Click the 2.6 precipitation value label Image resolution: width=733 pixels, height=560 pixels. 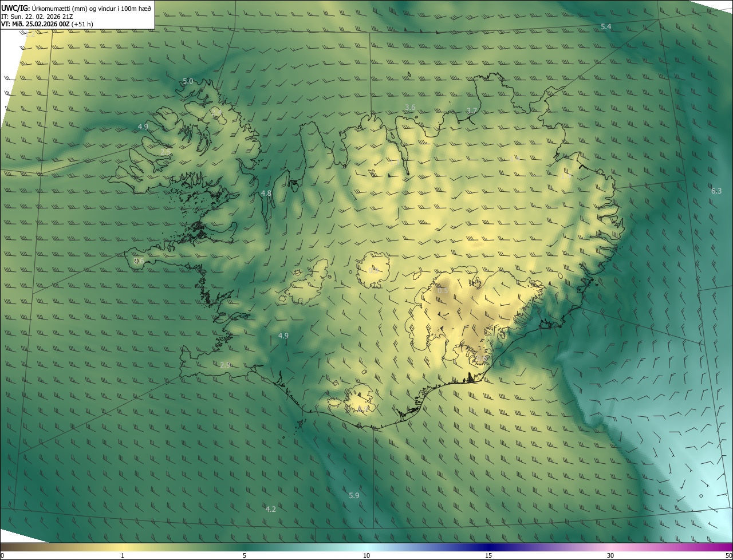click(x=139, y=261)
